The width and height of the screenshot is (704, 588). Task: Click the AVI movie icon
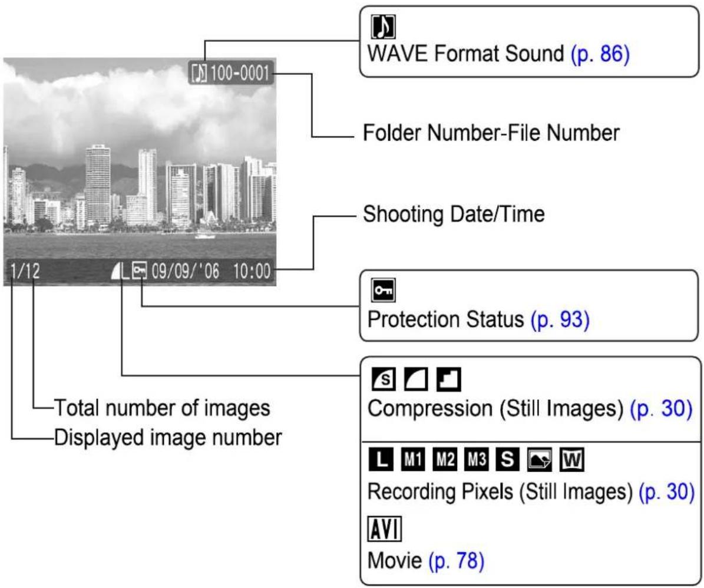384,529
